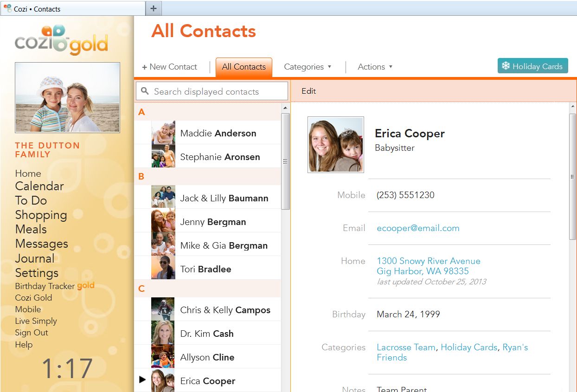This screenshot has width=577, height=392.
Task: Click the ecooper@email.com email link
Action: pyautogui.click(x=418, y=228)
